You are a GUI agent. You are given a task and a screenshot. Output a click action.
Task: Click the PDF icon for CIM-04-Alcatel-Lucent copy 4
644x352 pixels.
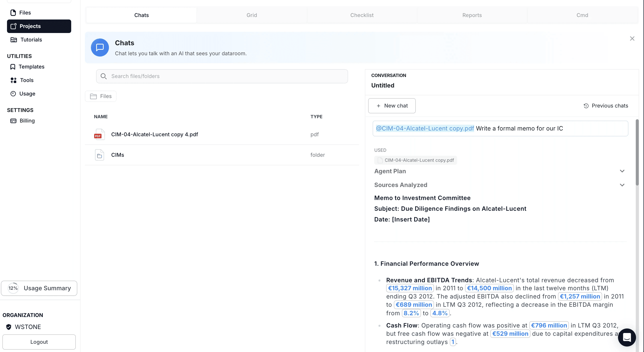click(99, 134)
